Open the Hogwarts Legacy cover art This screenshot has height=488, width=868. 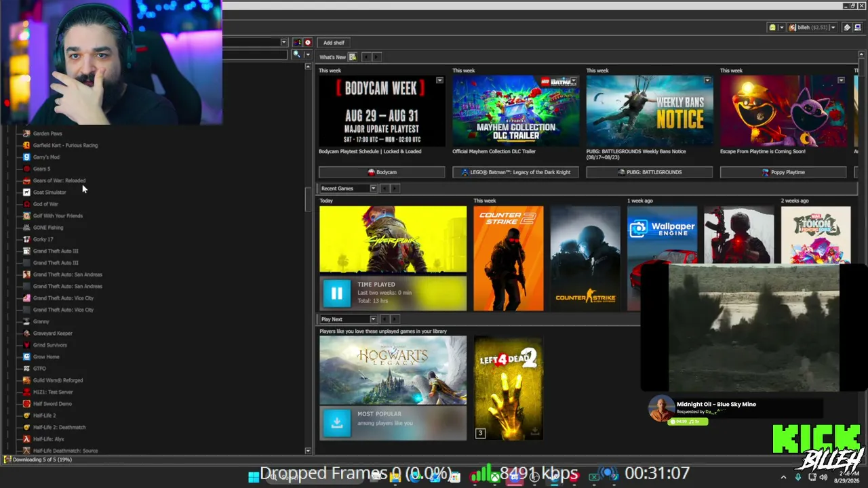coord(393,370)
